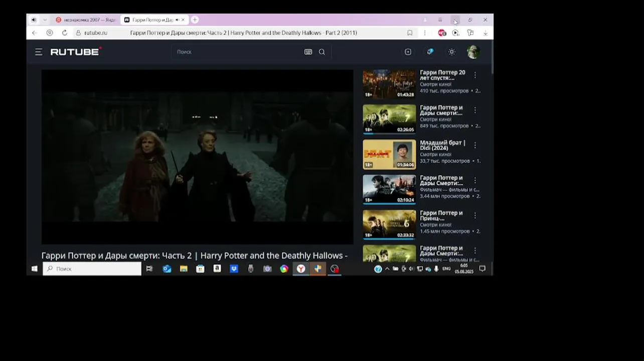This screenshot has width=644, height=361.
Task: Open the browser video player extension icon
Action: pos(455,33)
